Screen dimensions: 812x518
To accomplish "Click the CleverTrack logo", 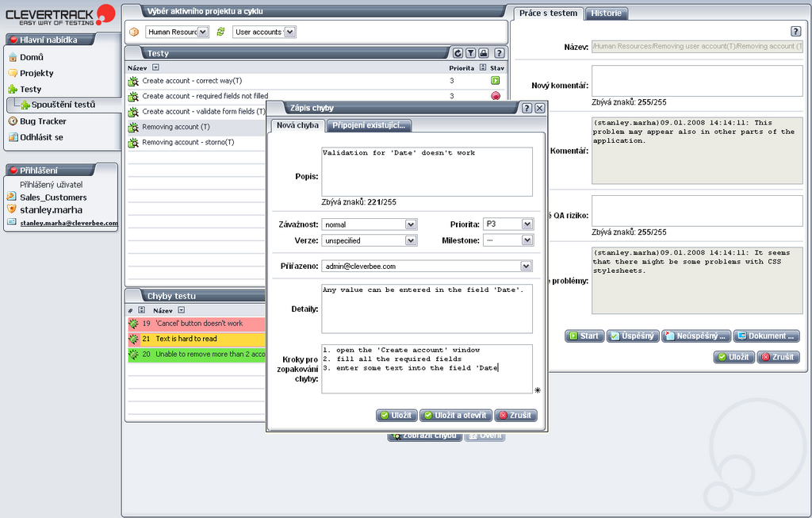I will tap(59, 15).
